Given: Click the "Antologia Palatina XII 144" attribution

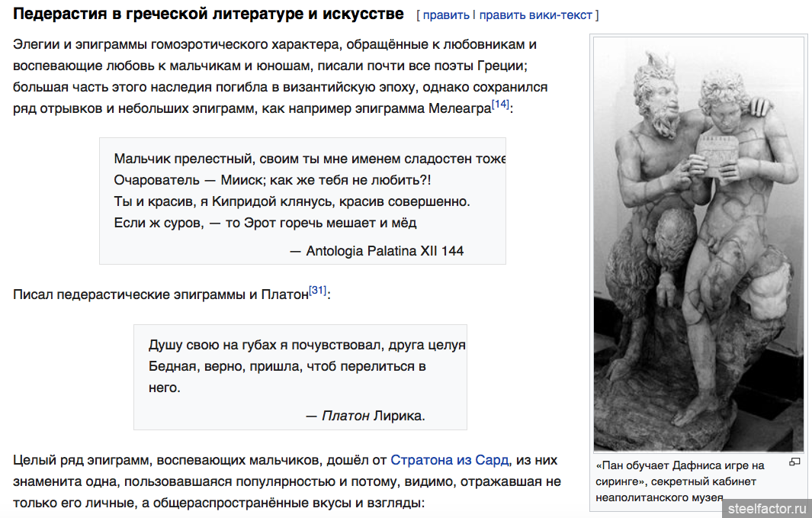Looking at the screenshot, I should [x=377, y=251].
